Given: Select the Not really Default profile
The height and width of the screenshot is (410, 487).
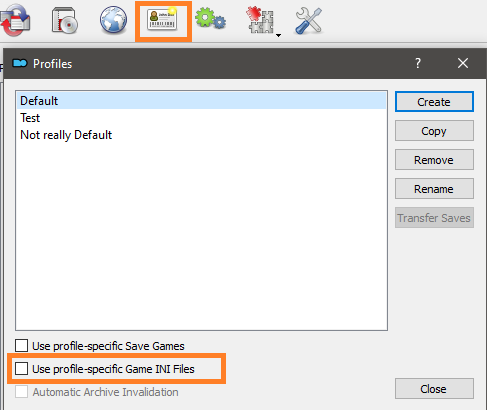Looking at the screenshot, I should [201, 135].
